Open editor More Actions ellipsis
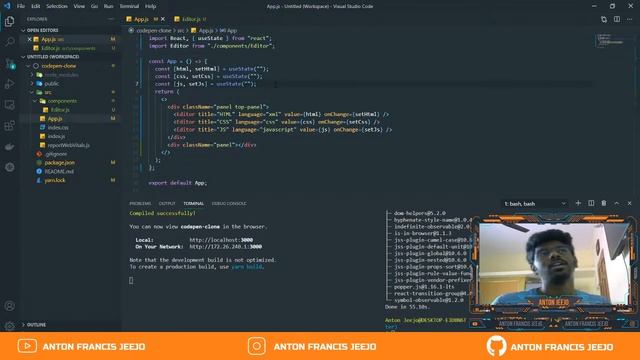 [629, 19]
